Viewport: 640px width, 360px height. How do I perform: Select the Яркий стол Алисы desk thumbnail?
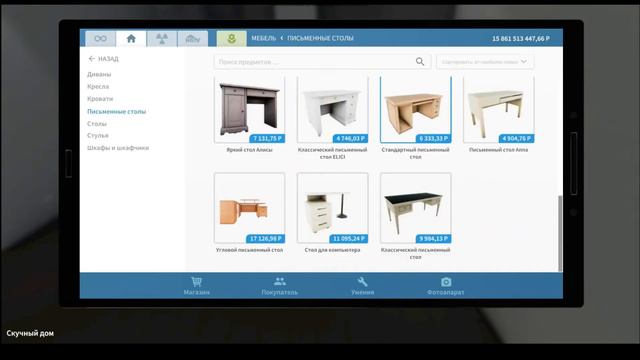[x=249, y=109]
